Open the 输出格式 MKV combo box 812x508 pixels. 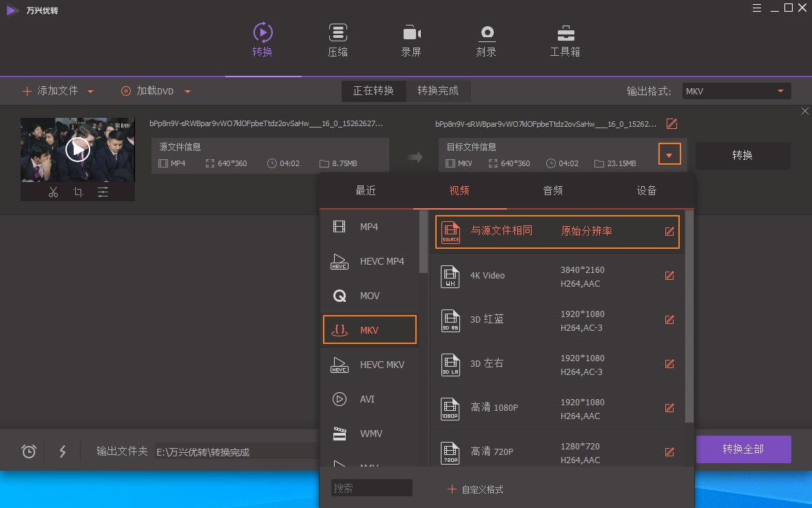(x=736, y=90)
